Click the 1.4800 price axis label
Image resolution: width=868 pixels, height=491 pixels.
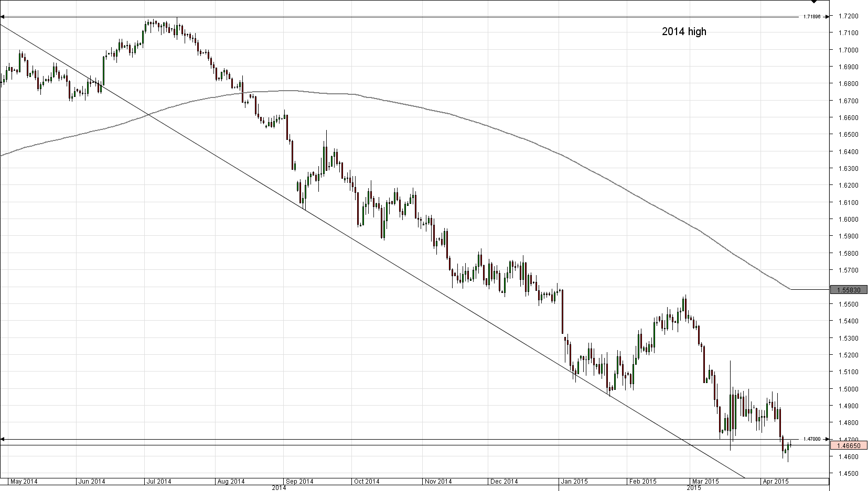point(849,423)
